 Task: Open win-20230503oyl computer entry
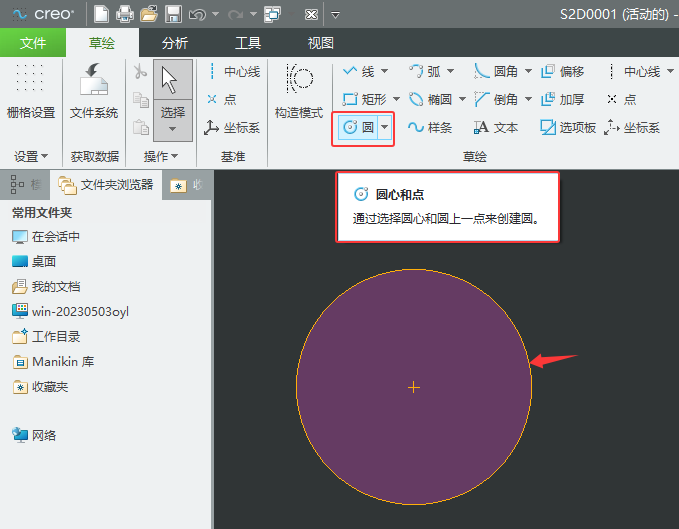71,312
